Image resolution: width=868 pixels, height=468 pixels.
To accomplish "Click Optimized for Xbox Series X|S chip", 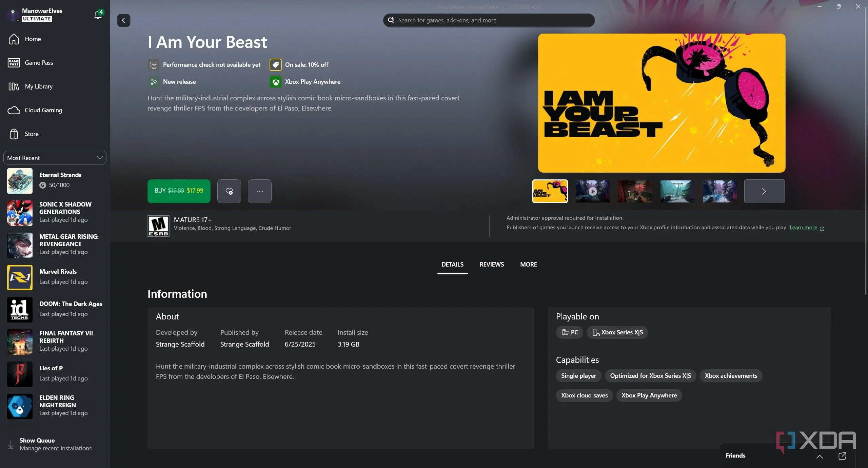I will click(x=650, y=376).
